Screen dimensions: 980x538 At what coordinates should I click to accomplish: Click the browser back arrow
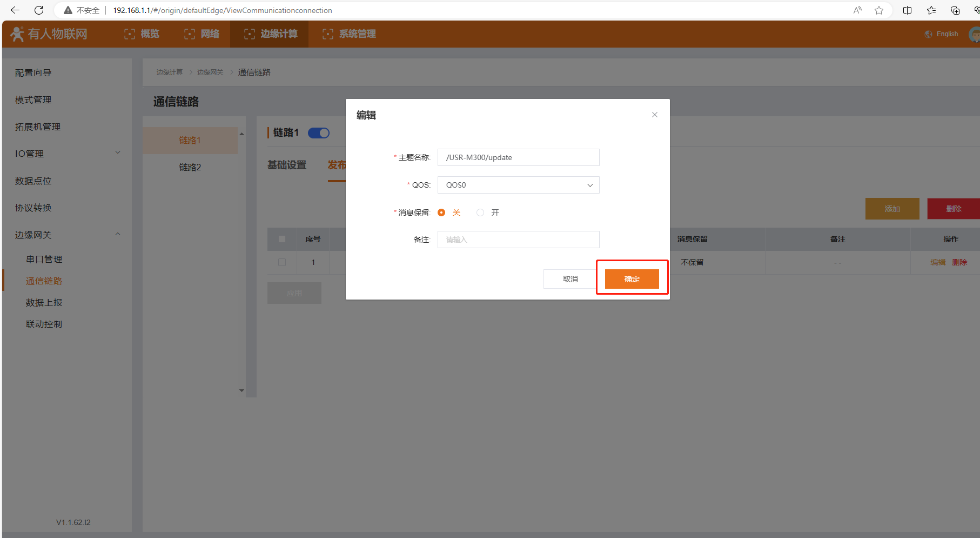click(x=15, y=10)
